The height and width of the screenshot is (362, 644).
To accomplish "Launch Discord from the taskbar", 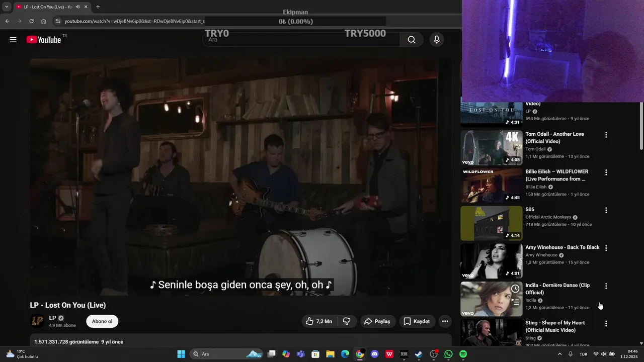I will pyautogui.click(x=374, y=354).
